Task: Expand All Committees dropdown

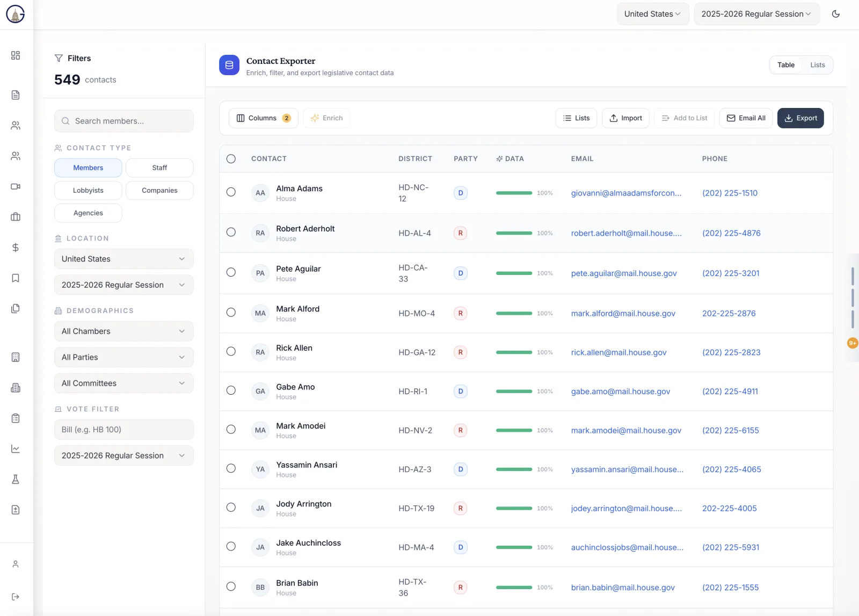Action: pyautogui.click(x=124, y=383)
